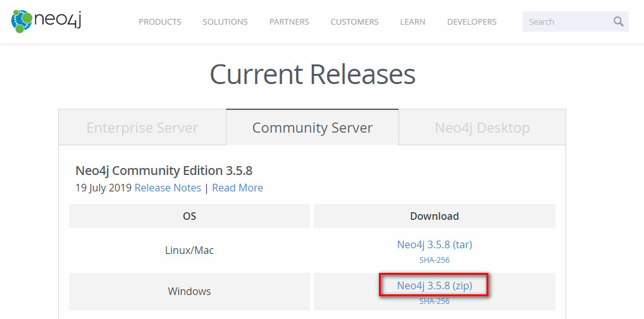Switch to the Enterprise Server tab
The width and height of the screenshot is (644, 319).
click(142, 128)
